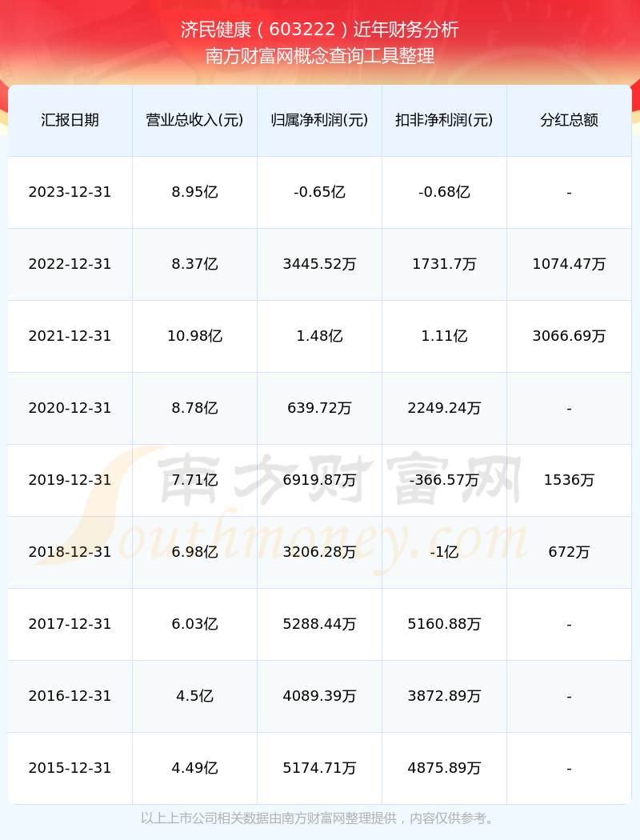
Task: Select the revenue value 4.5亿
Action: pyautogui.click(x=195, y=696)
